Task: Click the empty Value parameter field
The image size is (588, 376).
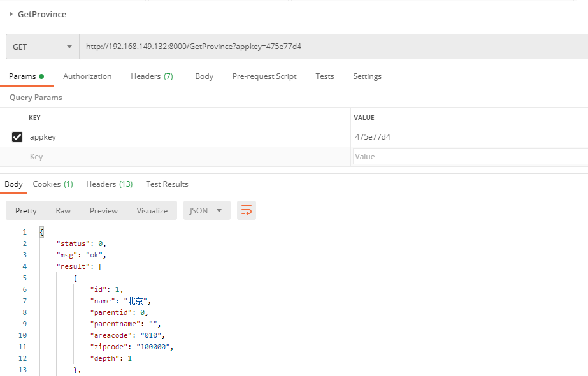Action: (x=470, y=157)
